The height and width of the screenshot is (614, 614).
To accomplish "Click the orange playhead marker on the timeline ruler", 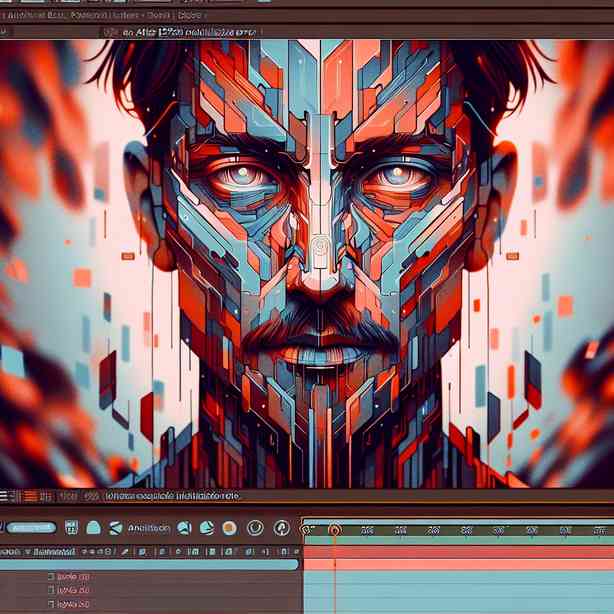I will click(x=334, y=530).
